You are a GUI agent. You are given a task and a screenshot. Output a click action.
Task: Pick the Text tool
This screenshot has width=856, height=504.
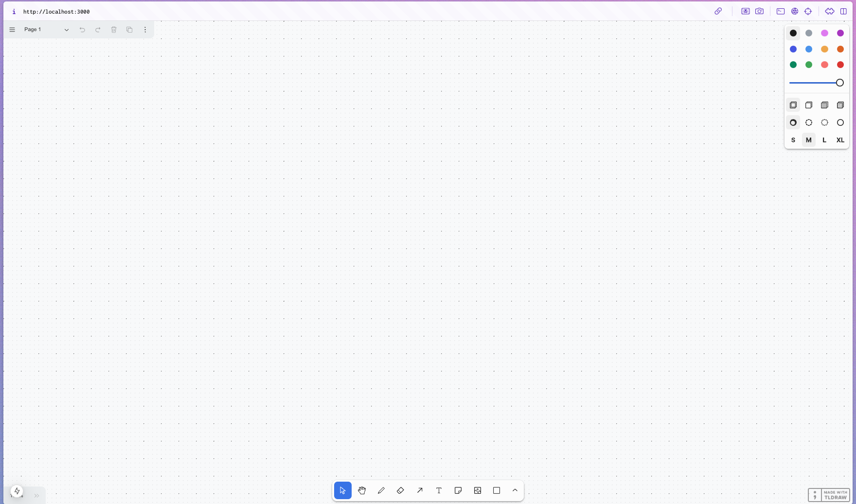click(439, 490)
